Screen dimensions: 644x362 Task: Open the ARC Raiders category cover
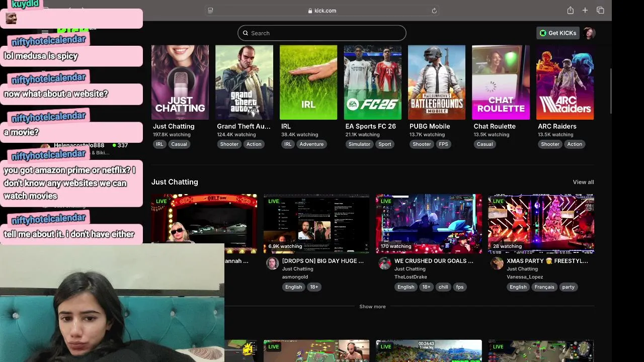(x=565, y=82)
